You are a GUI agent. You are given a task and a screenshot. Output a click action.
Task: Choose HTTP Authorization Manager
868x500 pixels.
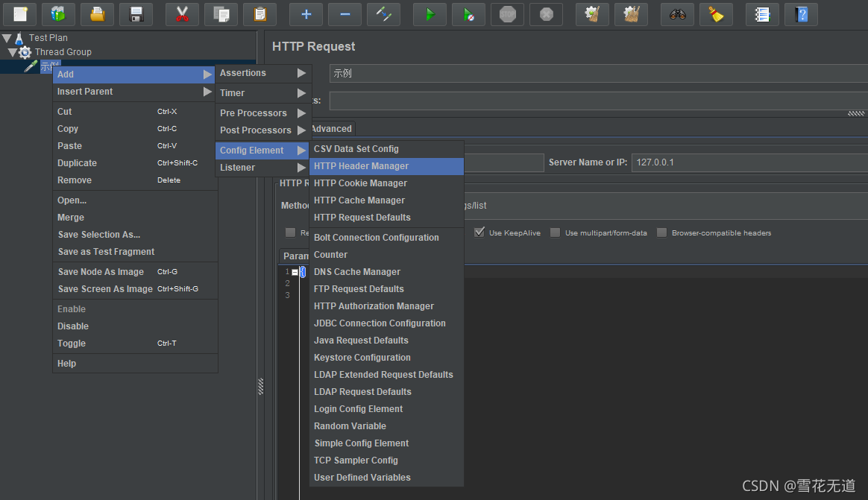pyautogui.click(x=386, y=306)
